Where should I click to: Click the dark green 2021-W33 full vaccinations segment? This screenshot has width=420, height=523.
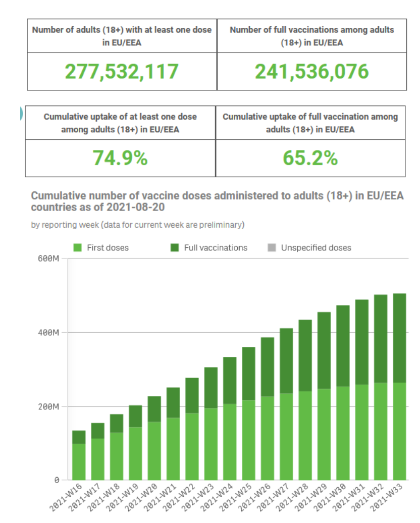coord(399,337)
